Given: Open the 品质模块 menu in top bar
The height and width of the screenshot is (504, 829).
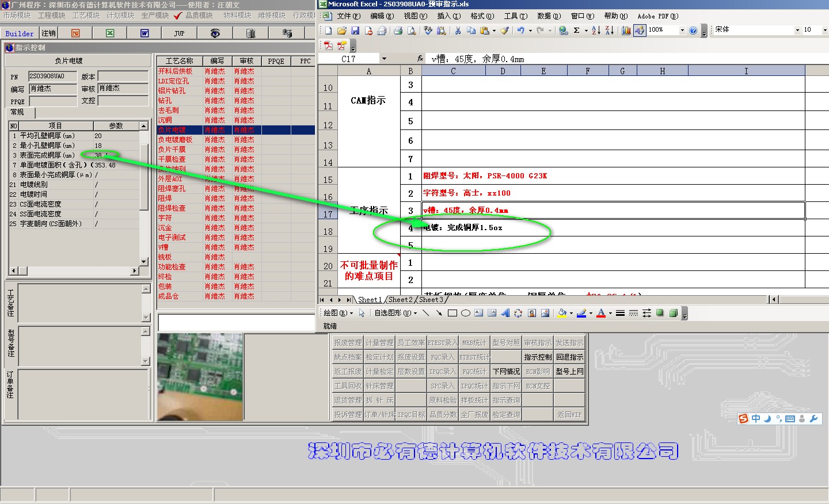Looking at the screenshot, I should pyautogui.click(x=199, y=16).
